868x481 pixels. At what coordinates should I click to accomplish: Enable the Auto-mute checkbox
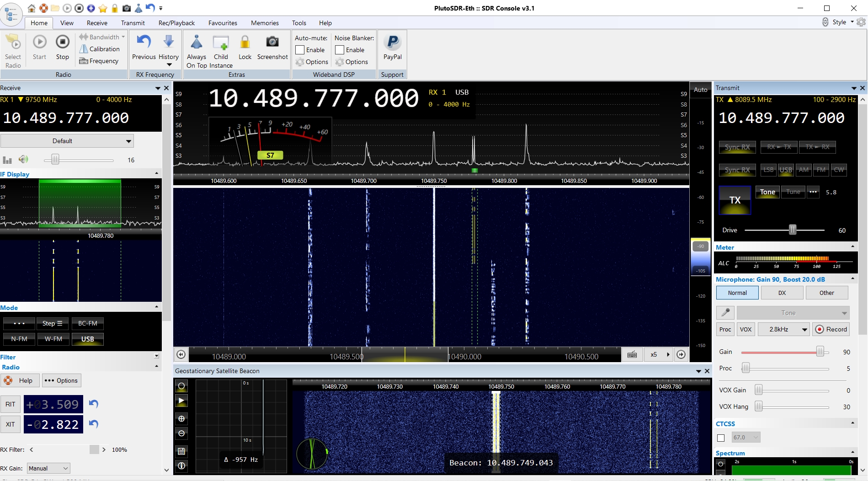pyautogui.click(x=300, y=50)
